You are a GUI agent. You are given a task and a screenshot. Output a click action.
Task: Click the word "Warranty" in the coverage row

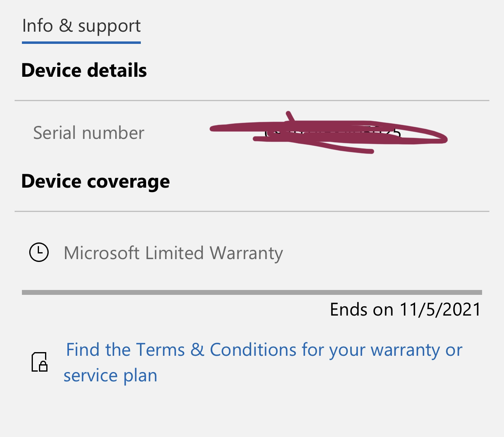click(x=246, y=253)
